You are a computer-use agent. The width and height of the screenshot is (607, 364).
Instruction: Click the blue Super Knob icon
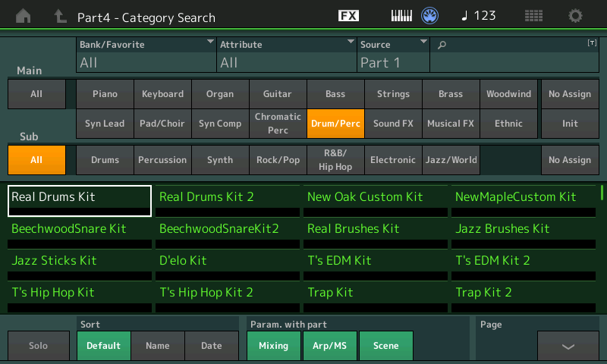point(430,16)
